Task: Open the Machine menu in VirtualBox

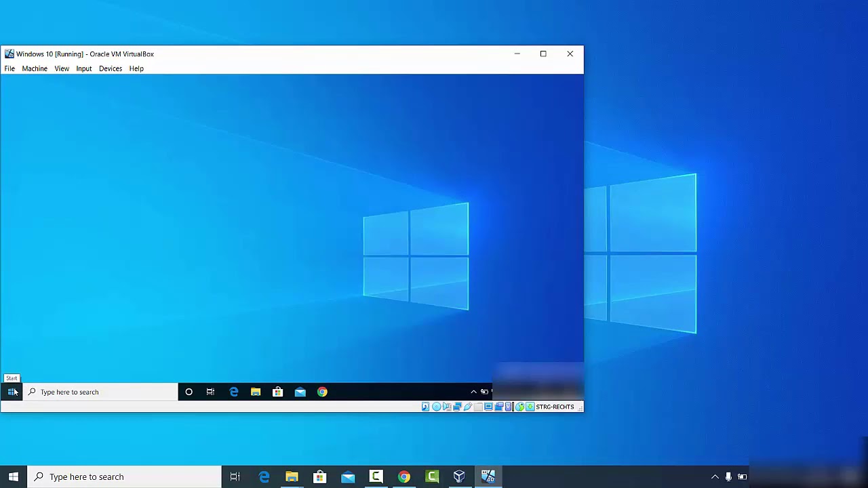Action: pyautogui.click(x=35, y=68)
